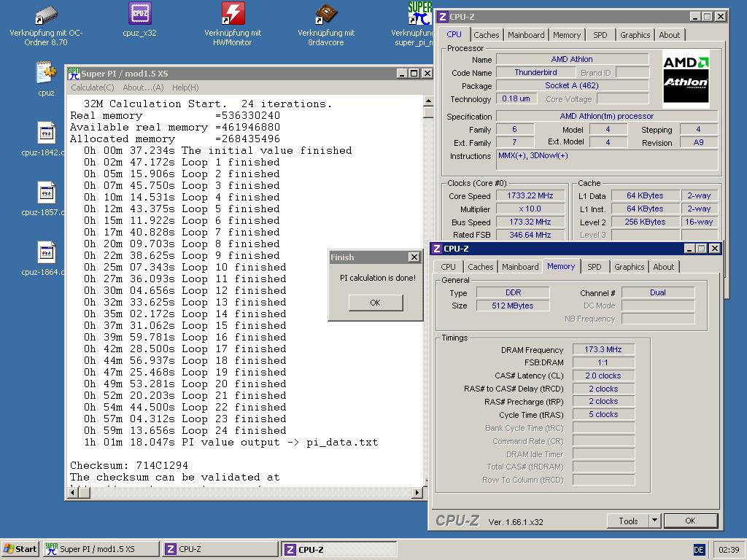747x560 pixels.
Task: Select the cpuz-1842 file icon on desktop
Action: 46,133
